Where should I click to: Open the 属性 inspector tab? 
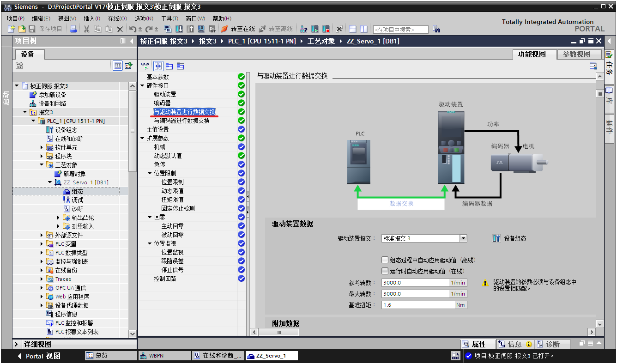click(478, 344)
